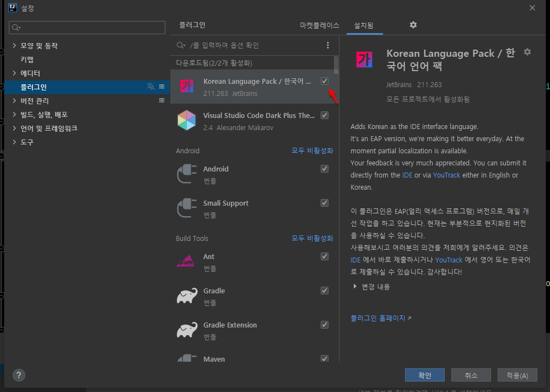Click the plugin list vertical scrollbar thumb
This screenshot has height=392, width=550.
coord(336,65)
